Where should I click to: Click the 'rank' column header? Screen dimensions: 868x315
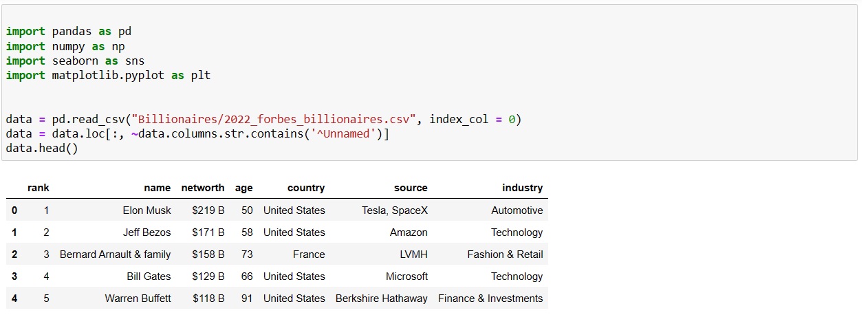point(39,188)
